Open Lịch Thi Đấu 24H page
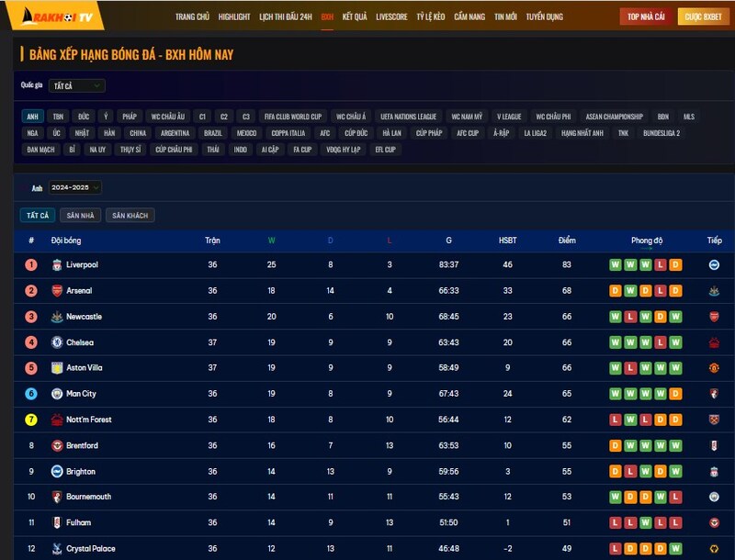The image size is (735, 560). point(286,17)
